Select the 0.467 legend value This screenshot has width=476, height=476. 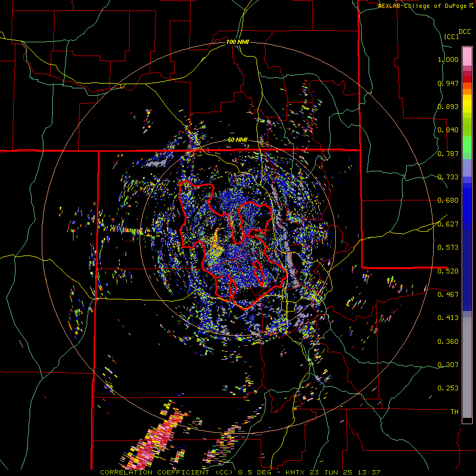pyautogui.click(x=448, y=295)
